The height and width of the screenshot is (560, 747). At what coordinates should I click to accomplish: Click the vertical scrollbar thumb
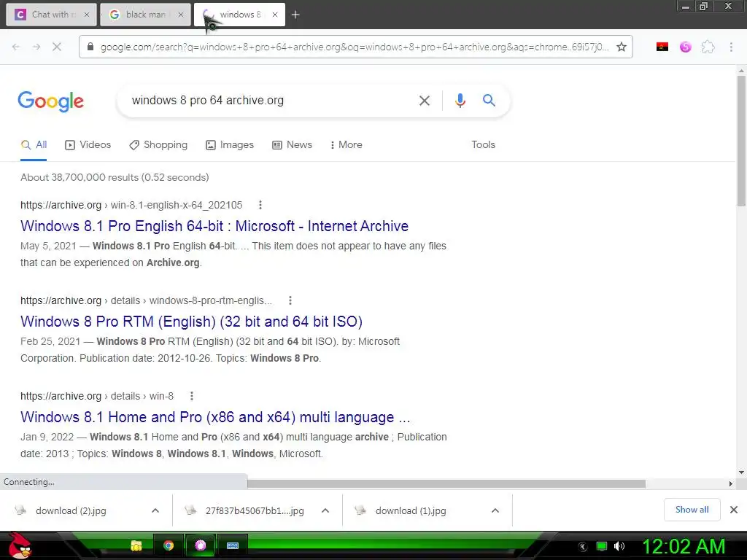tap(741, 141)
